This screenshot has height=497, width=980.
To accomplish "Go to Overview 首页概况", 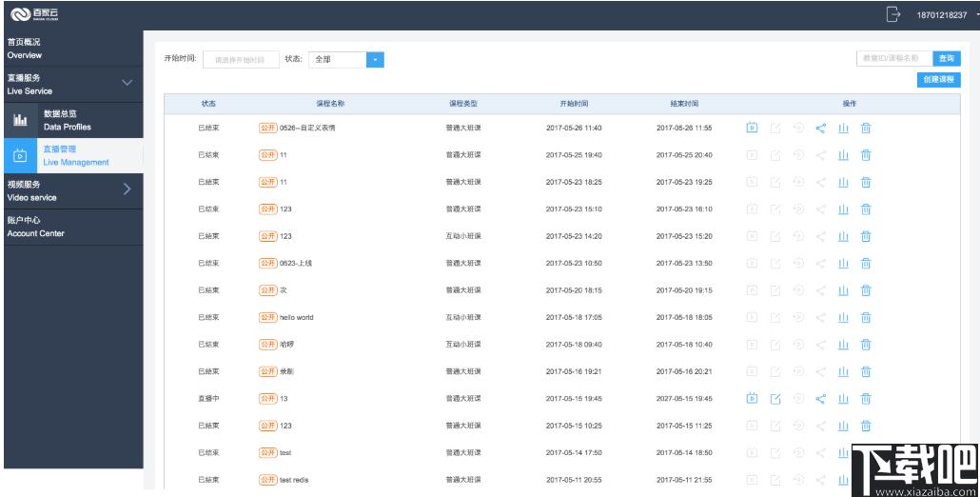I will tap(73, 49).
